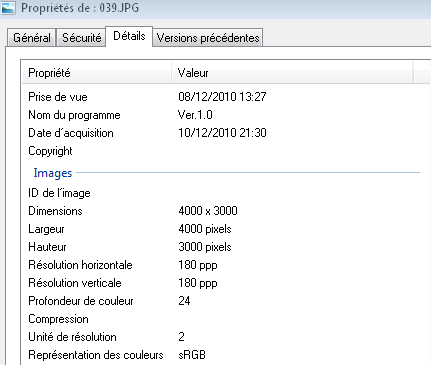Image resolution: width=431 pixels, height=365 pixels.
Task: Select the Détails tab
Action: 129,36
